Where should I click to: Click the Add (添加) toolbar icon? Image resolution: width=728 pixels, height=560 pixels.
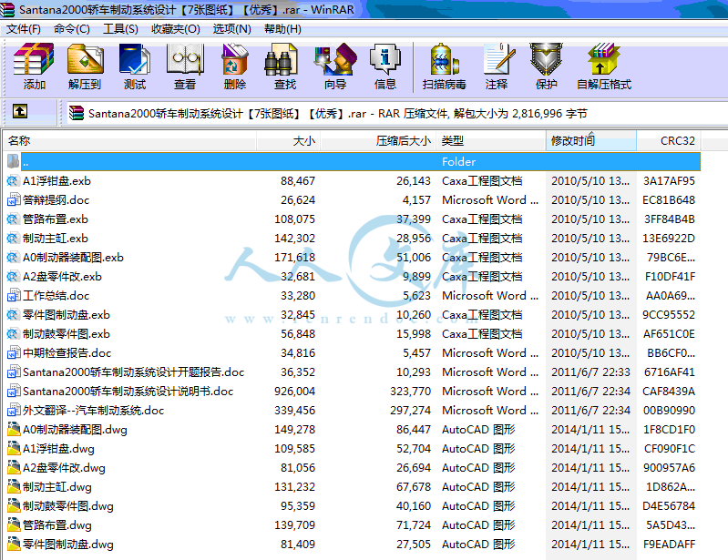[34, 59]
